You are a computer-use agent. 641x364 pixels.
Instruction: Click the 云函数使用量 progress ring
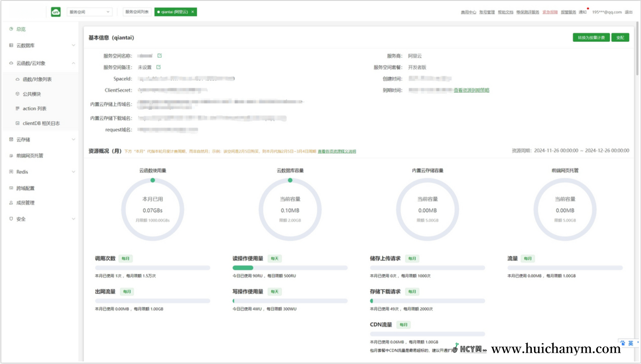point(153,210)
